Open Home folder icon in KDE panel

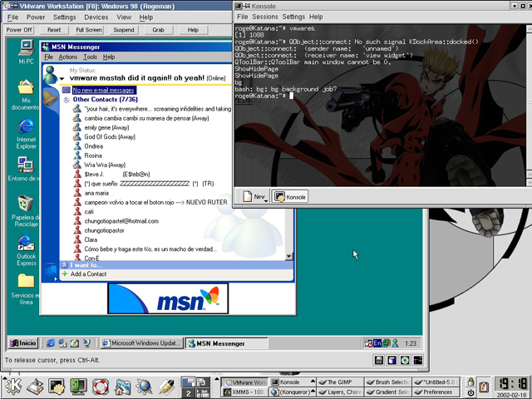[122, 387]
